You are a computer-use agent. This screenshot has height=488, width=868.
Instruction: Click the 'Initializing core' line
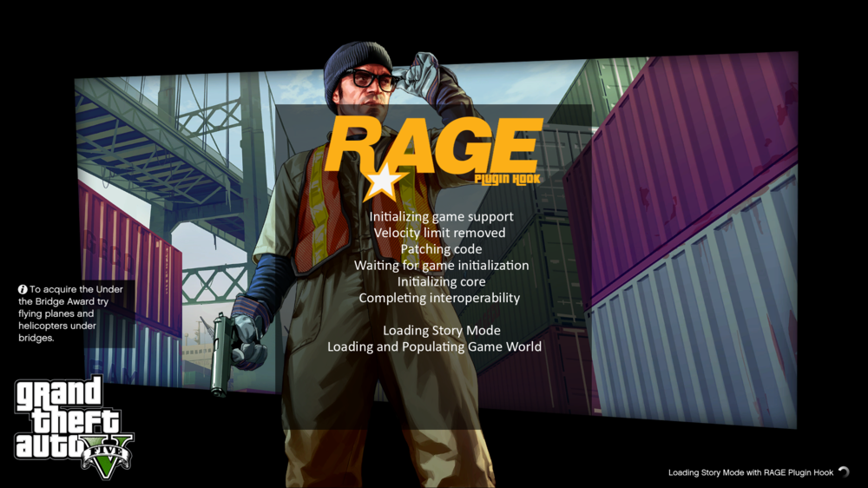click(x=441, y=282)
